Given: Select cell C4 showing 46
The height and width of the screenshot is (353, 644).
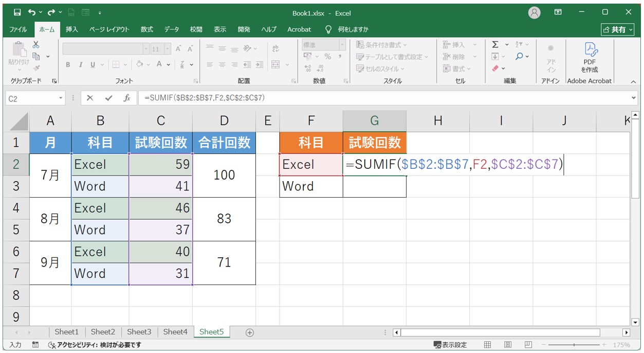Looking at the screenshot, I should pyautogui.click(x=161, y=208).
